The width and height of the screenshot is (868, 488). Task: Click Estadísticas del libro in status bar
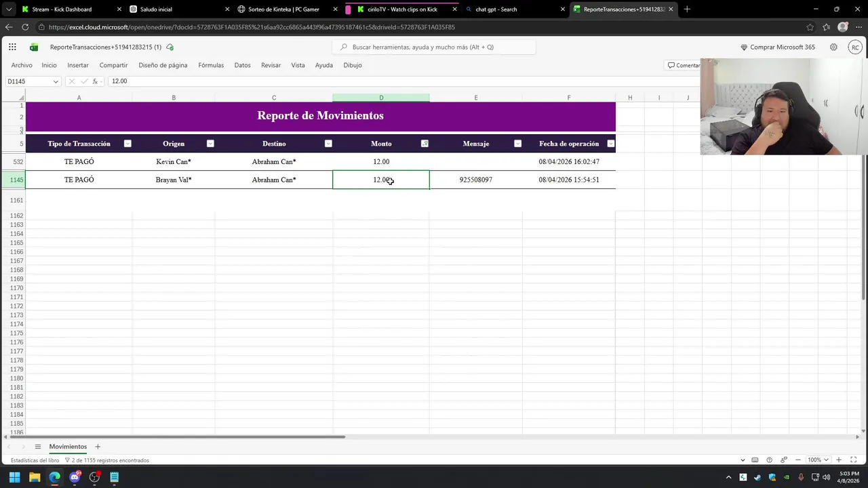coord(35,460)
